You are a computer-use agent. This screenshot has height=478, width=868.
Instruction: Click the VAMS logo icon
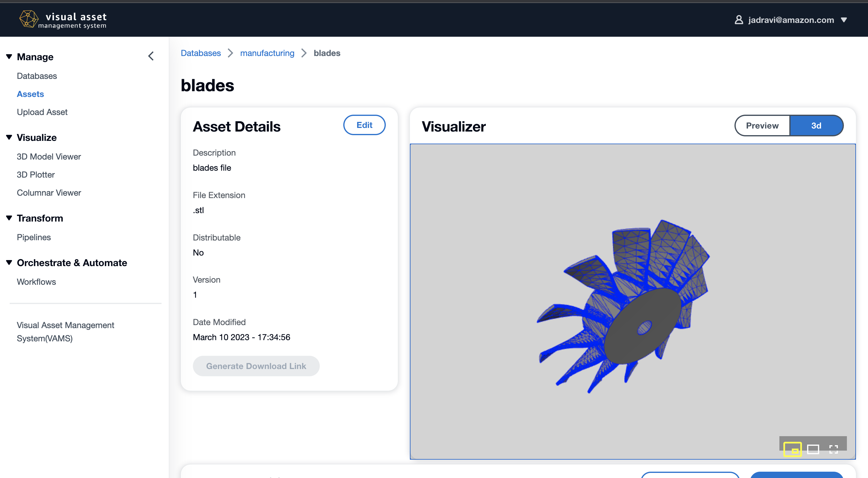28,19
